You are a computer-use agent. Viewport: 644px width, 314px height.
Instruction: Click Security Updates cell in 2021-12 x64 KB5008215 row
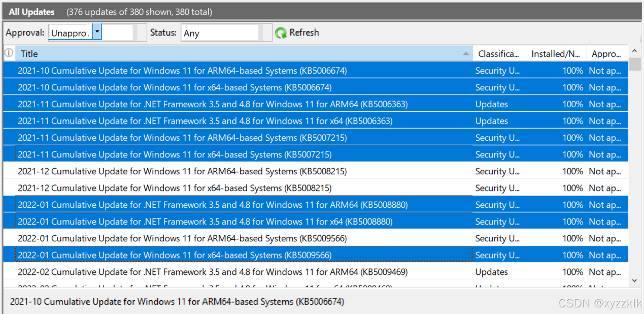click(497, 188)
